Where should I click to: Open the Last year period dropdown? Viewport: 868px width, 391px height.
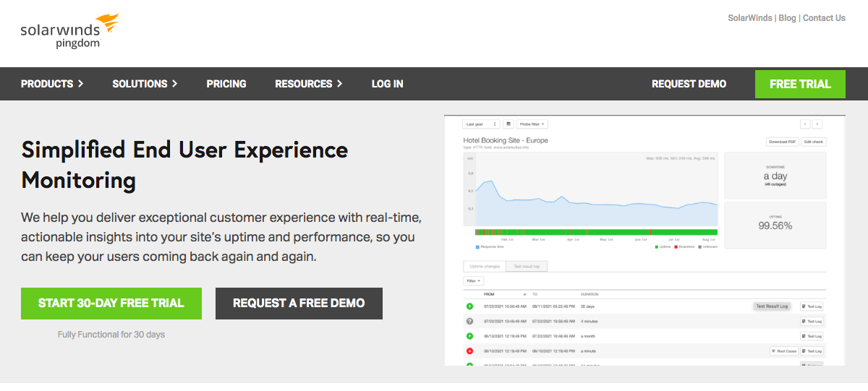[x=481, y=124]
